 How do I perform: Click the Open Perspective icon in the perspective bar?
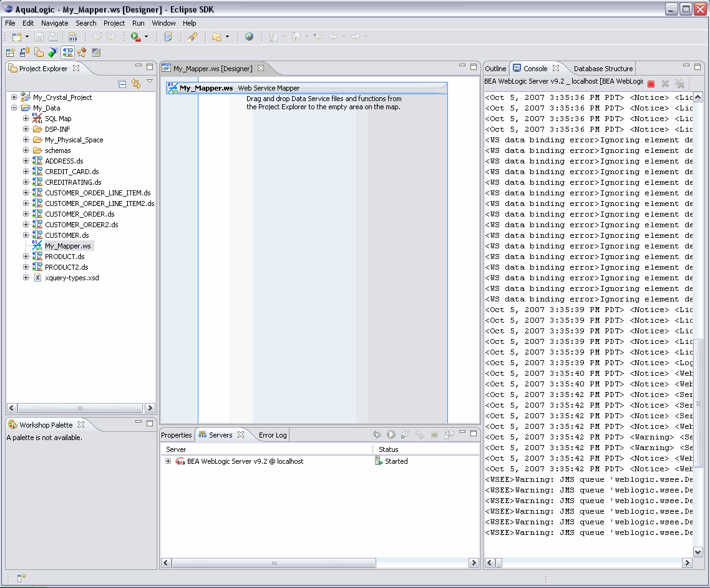pos(10,52)
